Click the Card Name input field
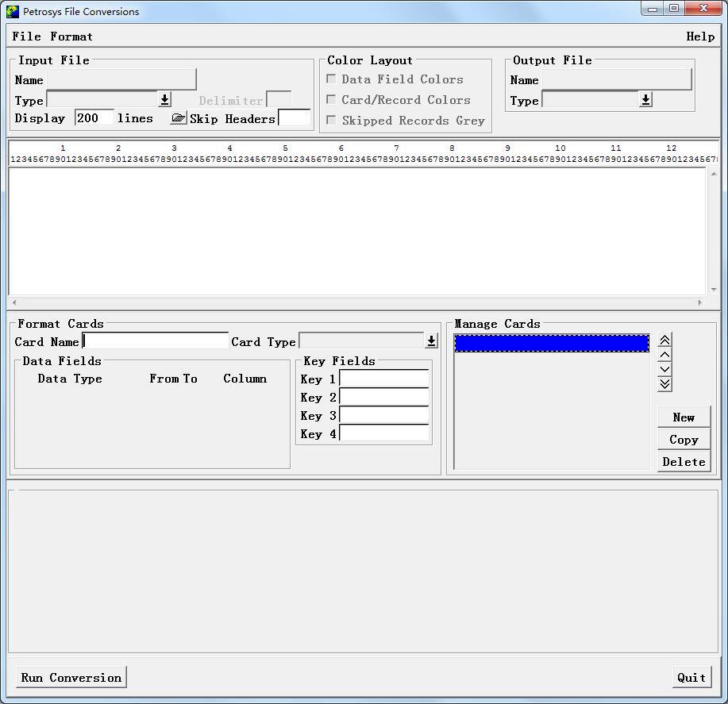728x704 pixels. (x=156, y=341)
